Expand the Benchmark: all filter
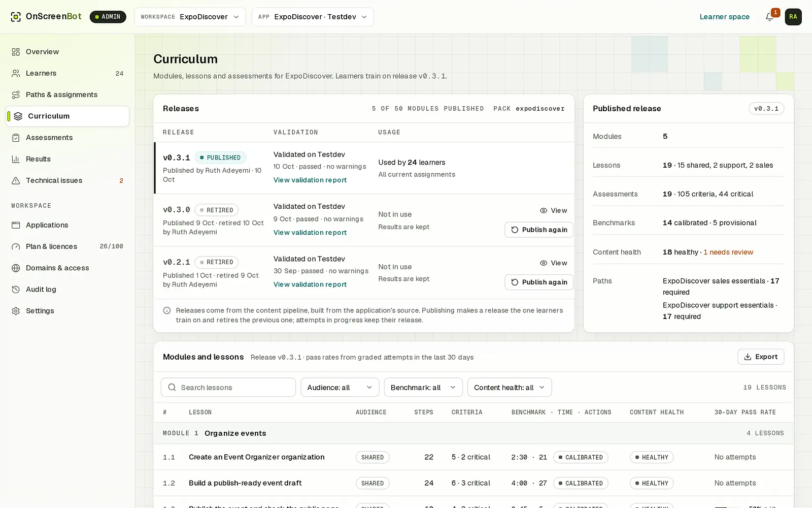The image size is (812, 508). point(423,388)
